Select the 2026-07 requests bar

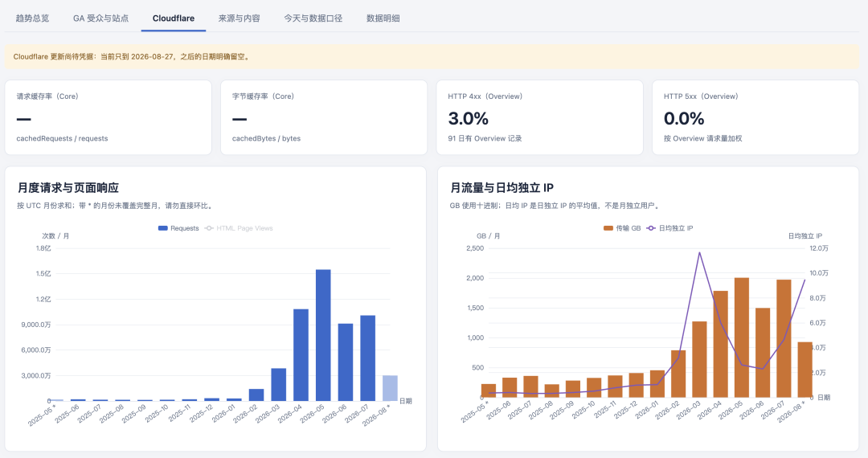[367, 358]
